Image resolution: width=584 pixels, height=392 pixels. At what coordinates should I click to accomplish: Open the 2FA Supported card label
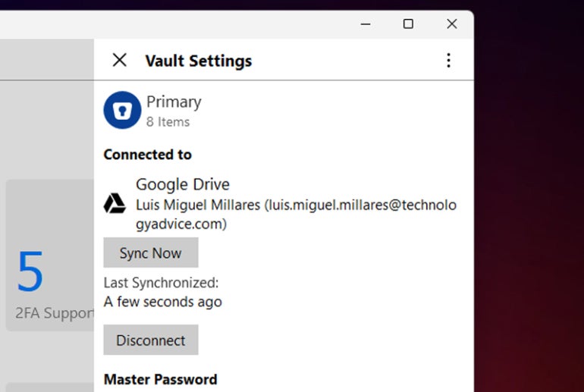54,312
